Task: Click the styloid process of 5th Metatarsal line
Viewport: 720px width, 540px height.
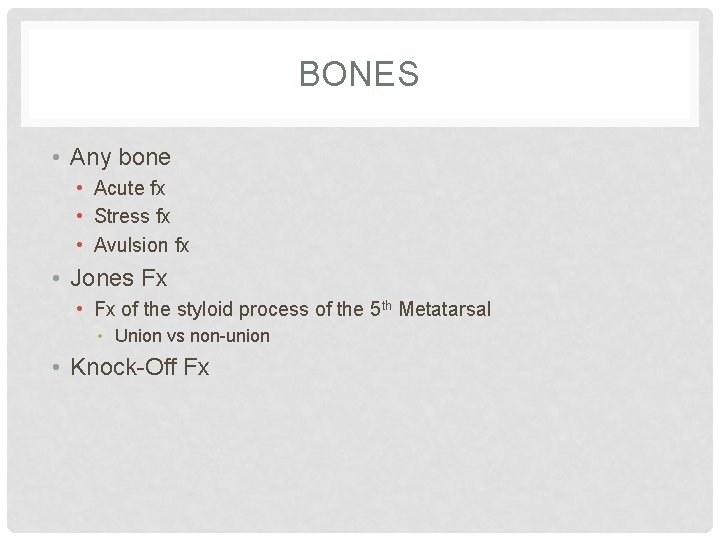Action: [x=292, y=309]
